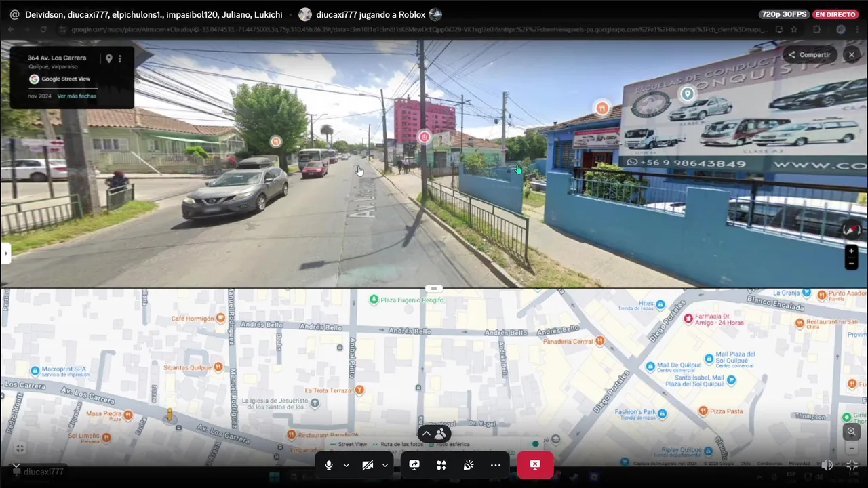The image size is (868, 488).
Task: Open the activities shapes icon
Action: click(441, 465)
